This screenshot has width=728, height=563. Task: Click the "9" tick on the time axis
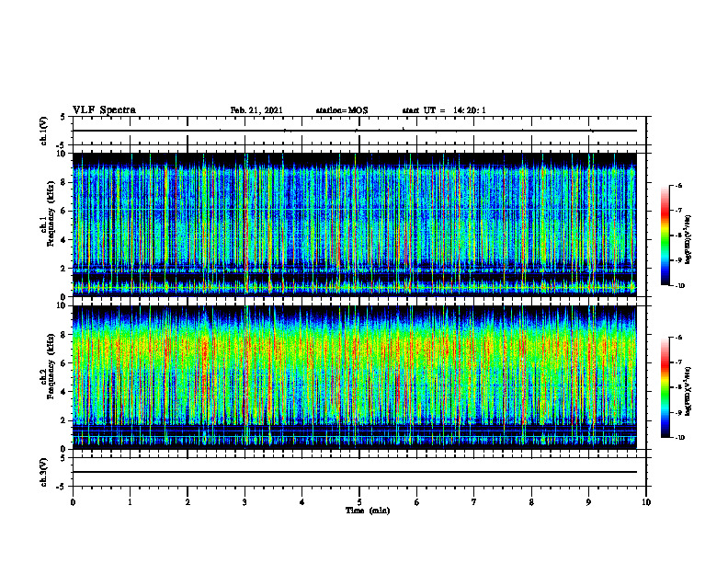click(x=588, y=502)
